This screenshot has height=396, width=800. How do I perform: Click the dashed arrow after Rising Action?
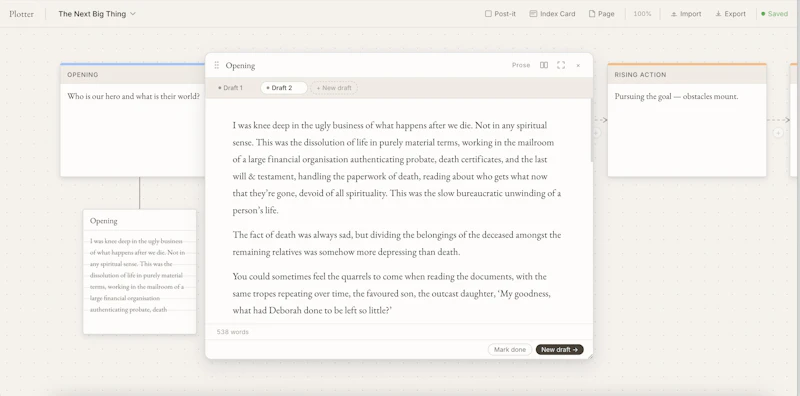[779, 120]
